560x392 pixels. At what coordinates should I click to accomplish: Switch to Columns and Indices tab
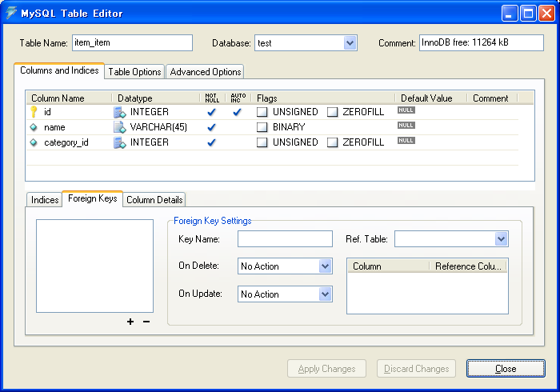pyautogui.click(x=59, y=70)
